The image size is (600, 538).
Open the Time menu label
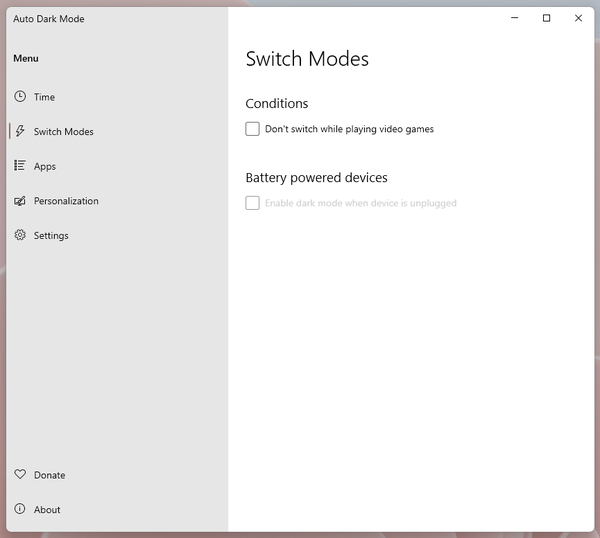44,97
